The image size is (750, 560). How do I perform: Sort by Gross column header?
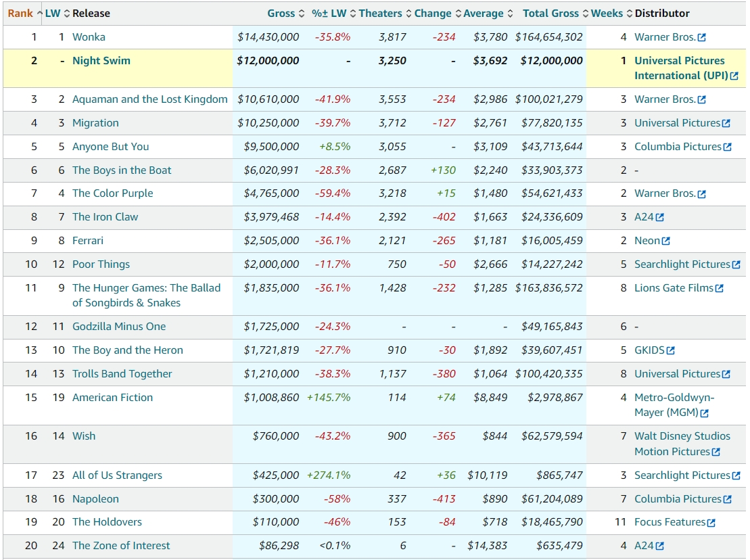click(x=285, y=14)
